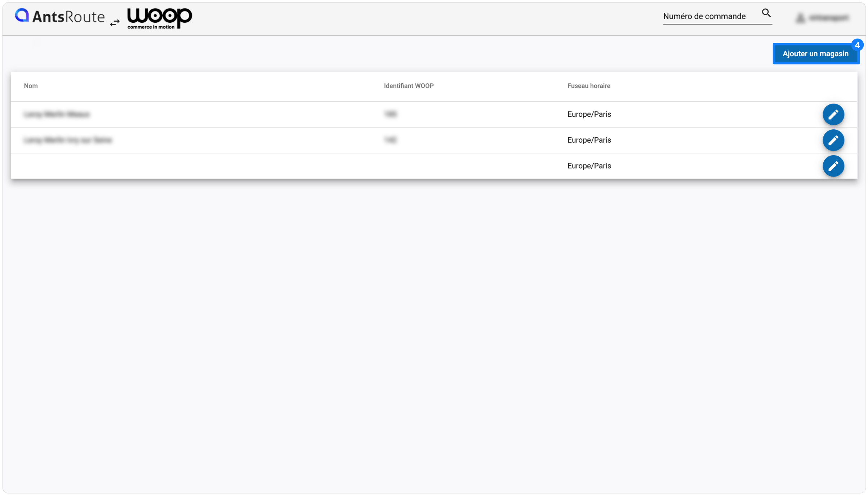868x495 pixels.
Task: Click the blurred store name in second row
Action: click(68, 140)
